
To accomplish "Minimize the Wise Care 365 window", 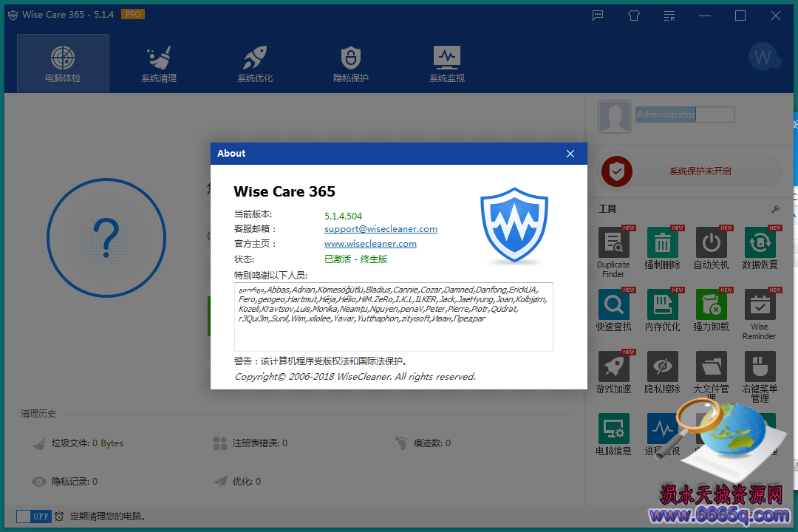I will pos(705,16).
